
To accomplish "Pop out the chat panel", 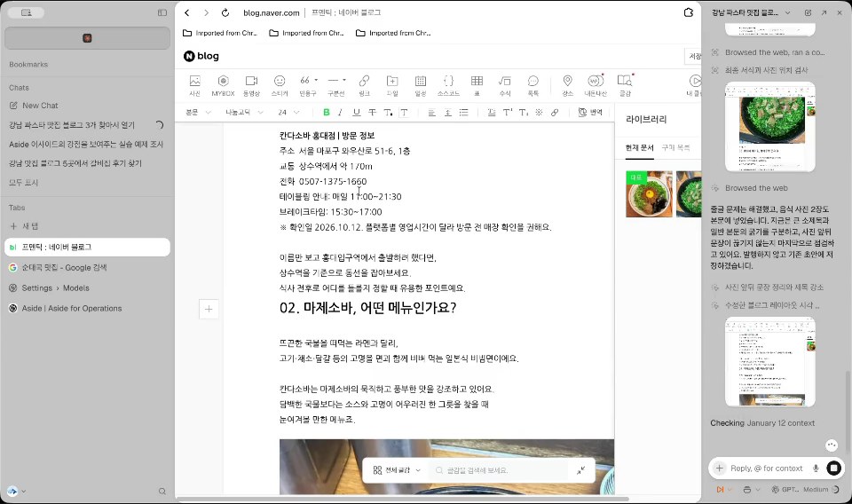I will point(824,12).
